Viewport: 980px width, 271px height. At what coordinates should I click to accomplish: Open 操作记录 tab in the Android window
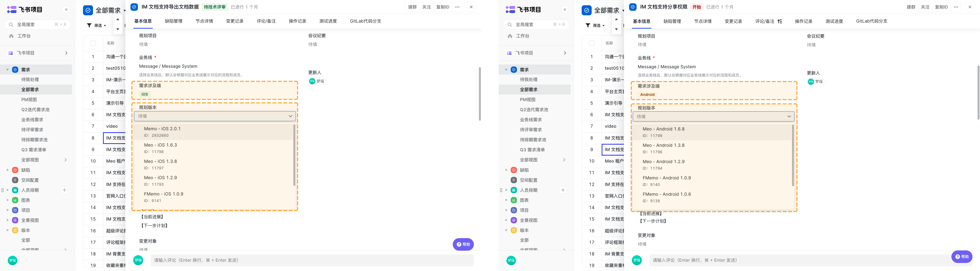(804, 21)
